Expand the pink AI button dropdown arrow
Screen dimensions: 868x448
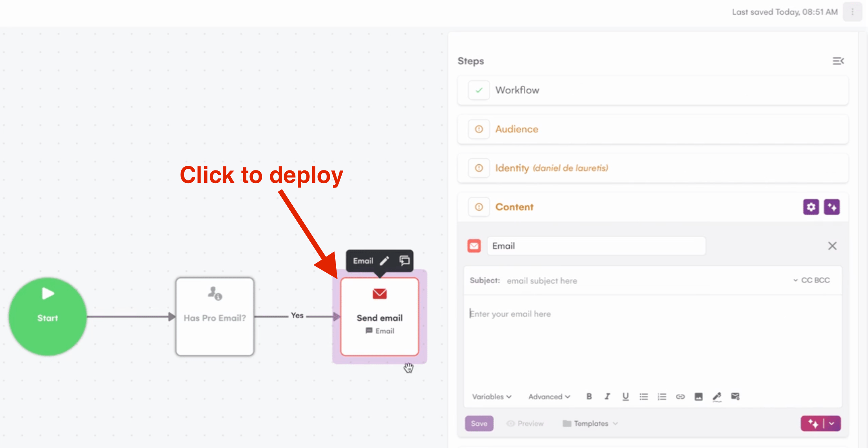(x=831, y=424)
